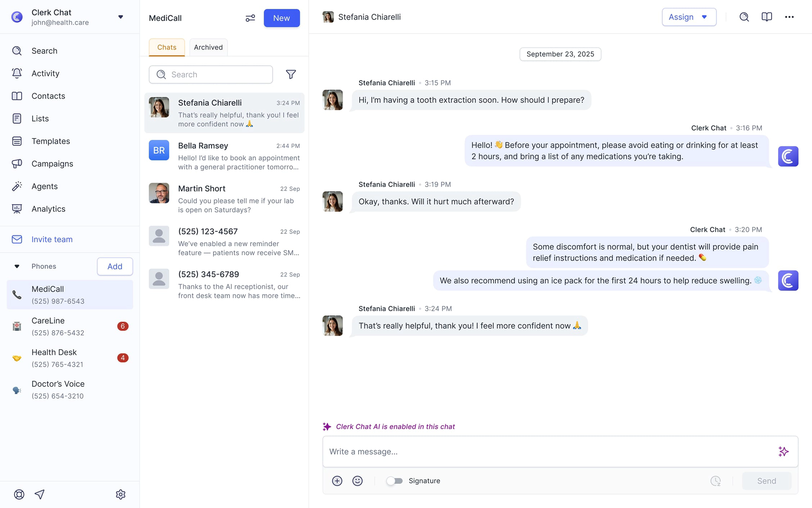Click the Write a message field
Screen dimensions: 812x508
547,451
